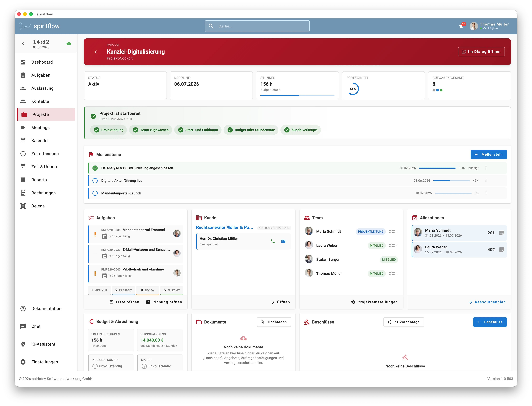The width and height of the screenshot is (532, 406).
Task: Click the Stunden budget progress bar
Action: coord(297,96)
